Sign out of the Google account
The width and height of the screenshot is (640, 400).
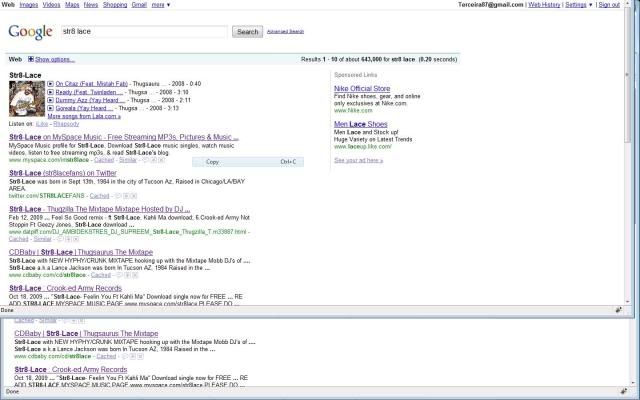[x=608, y=5]
